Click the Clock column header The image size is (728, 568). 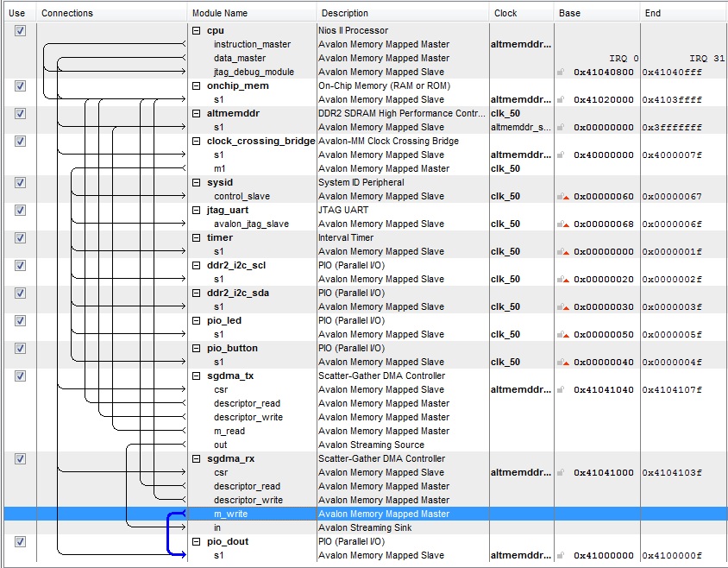click(x=505, y=13)
